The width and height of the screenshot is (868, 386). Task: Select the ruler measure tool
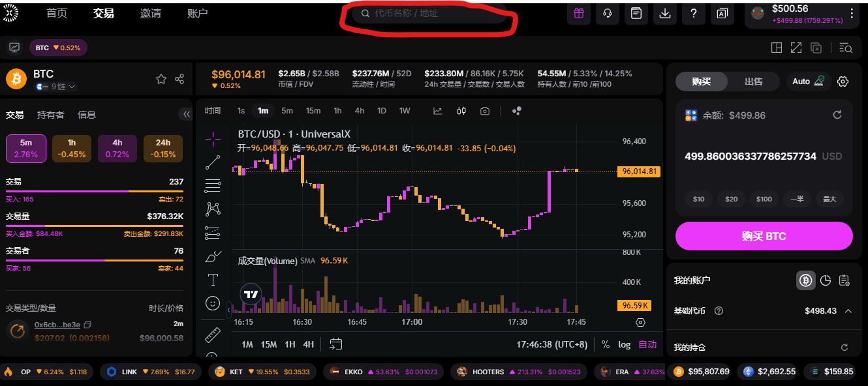click(x=213, y=335)
